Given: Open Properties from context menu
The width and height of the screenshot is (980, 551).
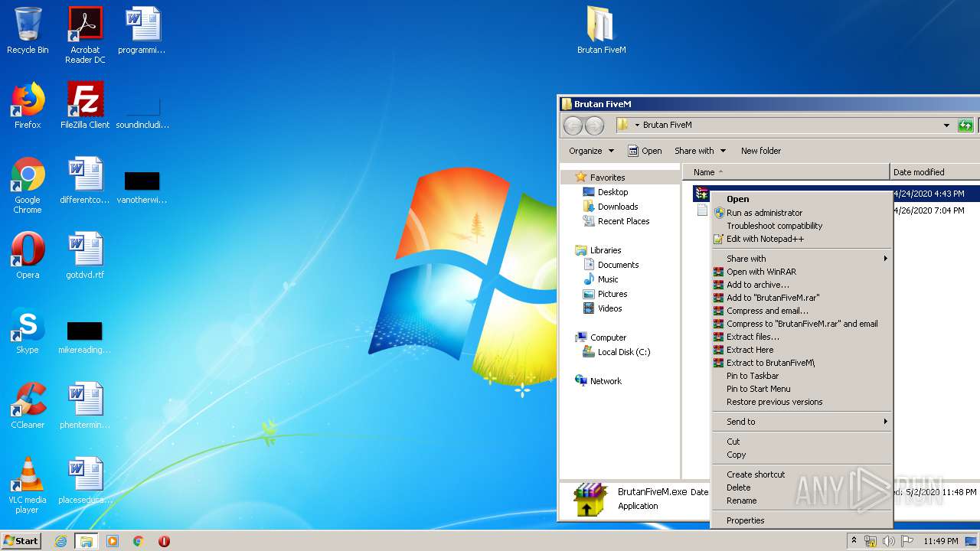Looking at the screenshot, I should [x=802, y=520].
